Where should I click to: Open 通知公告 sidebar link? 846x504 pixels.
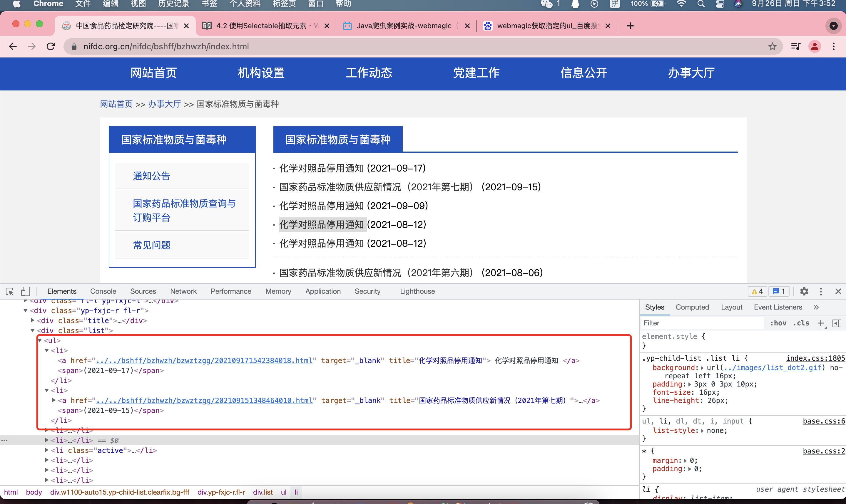click(152, 176)
